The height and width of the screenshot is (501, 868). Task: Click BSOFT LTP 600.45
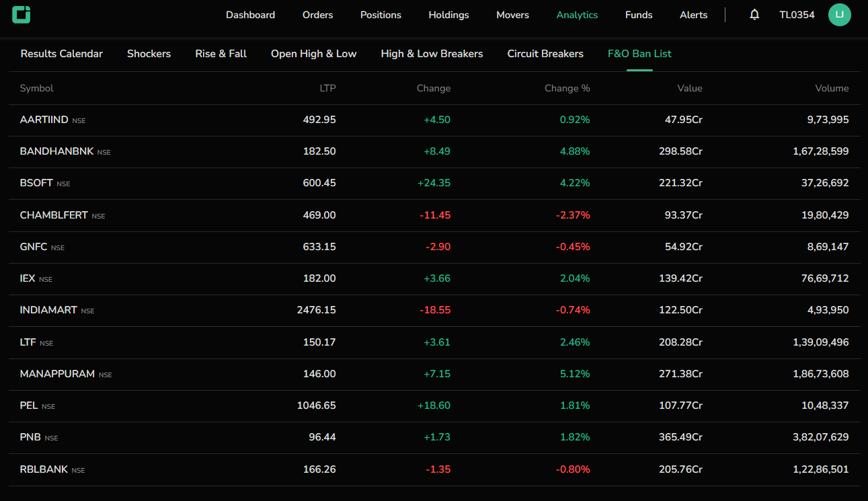click(x=319, y=183)
